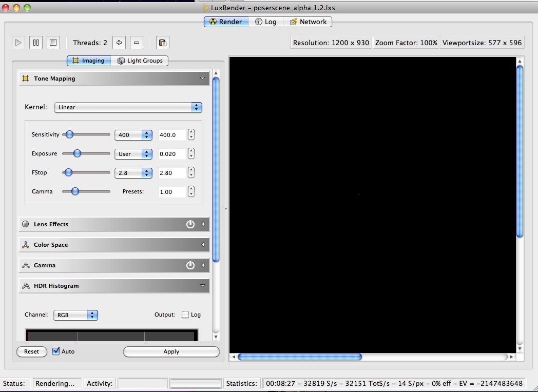
Task: Stop the render with stop icon
Action: tap(53, 43)
